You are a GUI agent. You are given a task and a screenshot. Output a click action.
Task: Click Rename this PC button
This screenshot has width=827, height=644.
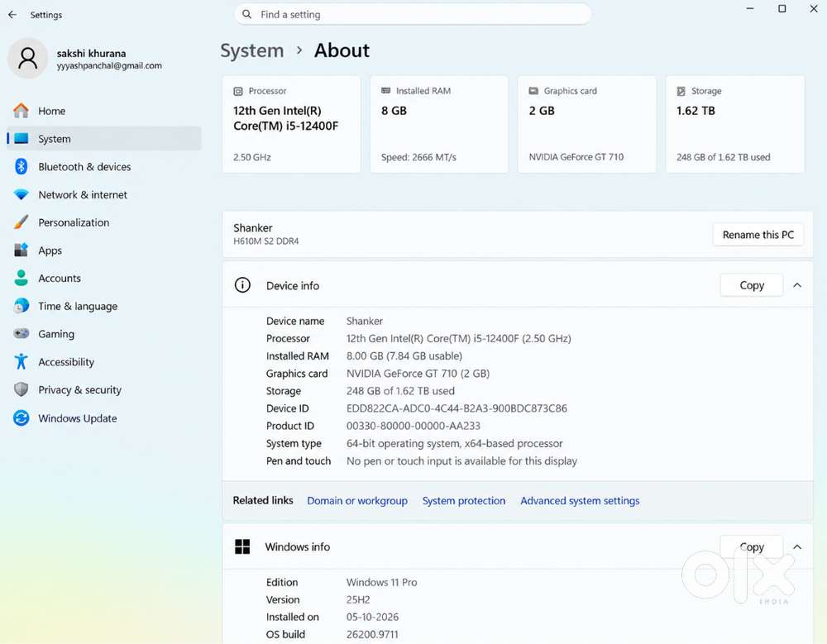[758, 235]
